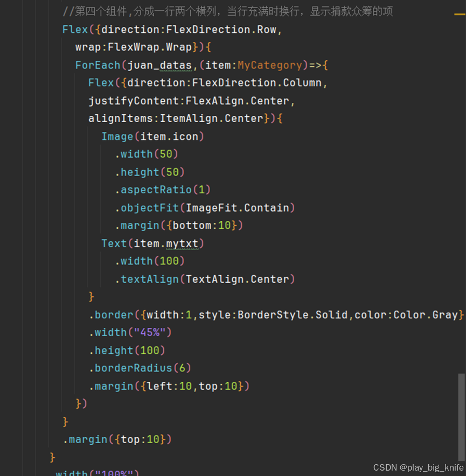Click '.borderRadius(6)' line
This screenshot has width=466, height=476.
pyautogui.click(x=140, y=368)
